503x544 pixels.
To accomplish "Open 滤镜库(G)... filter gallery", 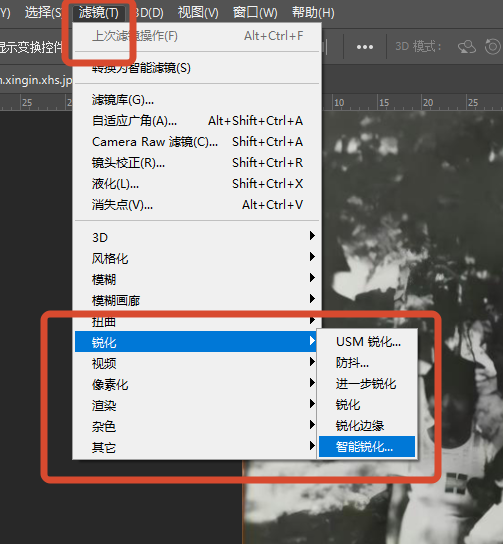I will (197, 100).
